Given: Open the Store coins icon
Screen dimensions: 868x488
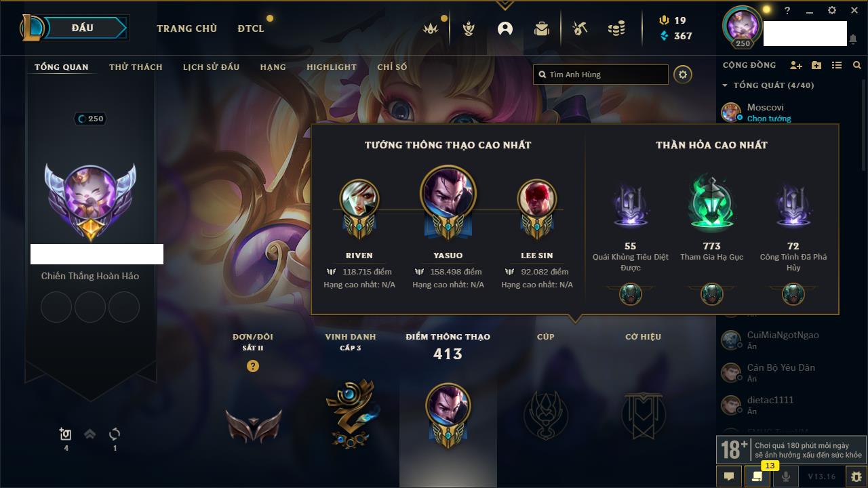Looking at the screenshot, I should point(616,28).
